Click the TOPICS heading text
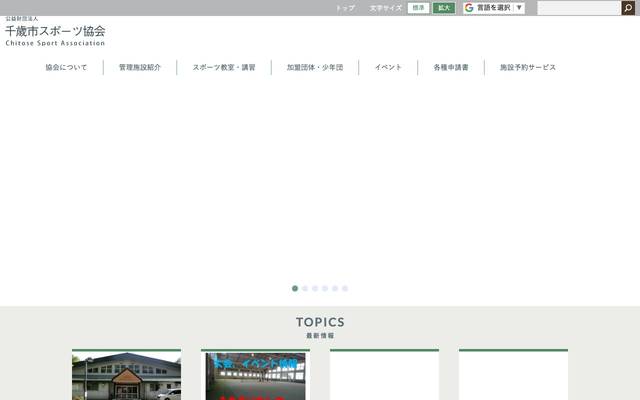The width and height of the screenshot is (640, 400). pyautogui.click(x=320, y=322)
